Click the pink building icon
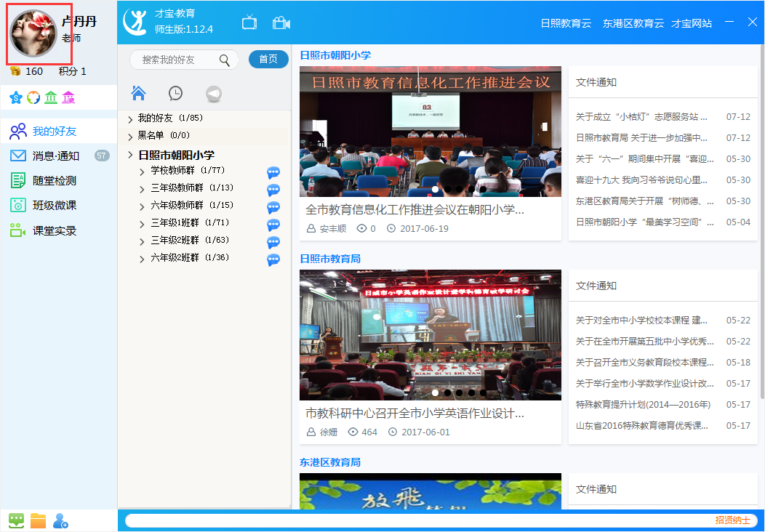 [x=68, y=97]
